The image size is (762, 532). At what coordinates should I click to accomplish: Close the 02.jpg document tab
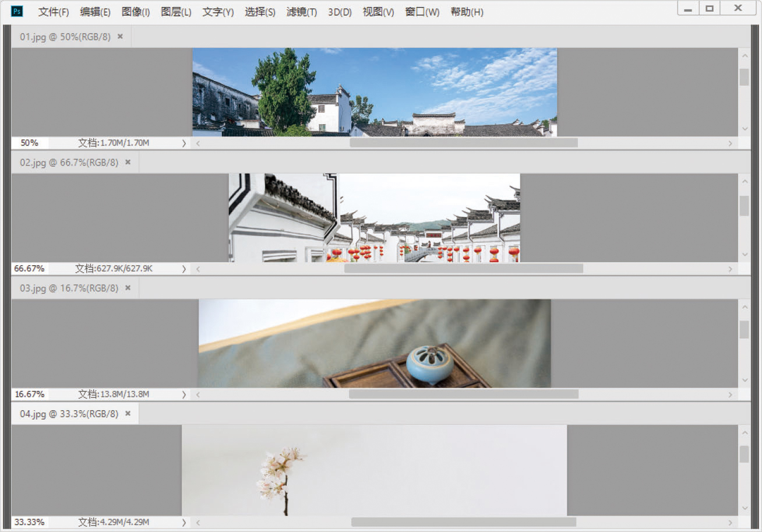[x=128, y=162]
